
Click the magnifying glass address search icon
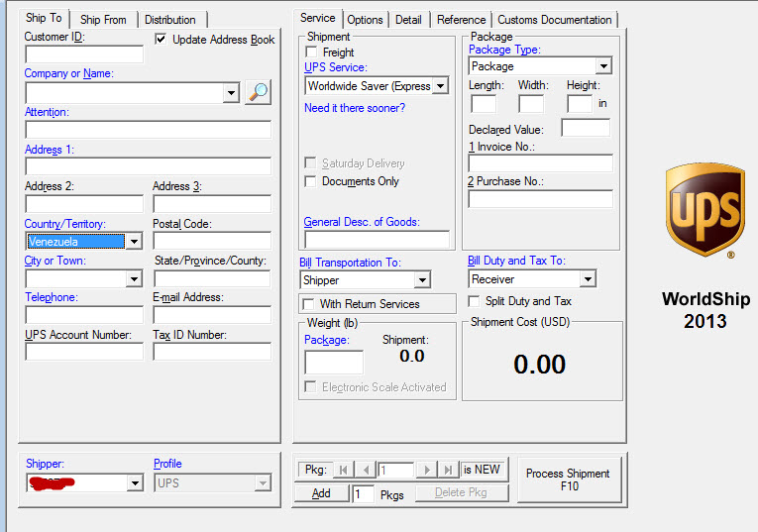(258, 92)
